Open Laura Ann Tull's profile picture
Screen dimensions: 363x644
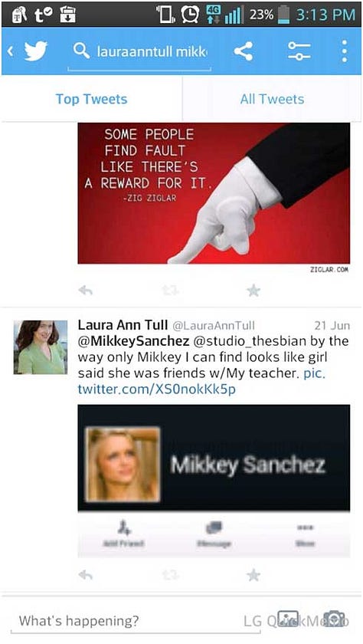click(41, 347)
